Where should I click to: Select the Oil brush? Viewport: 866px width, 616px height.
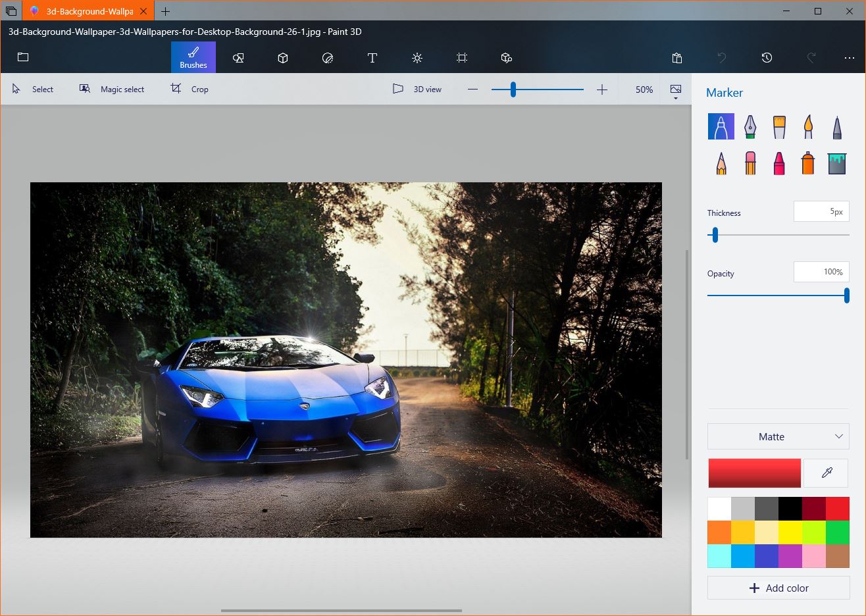tap(779, 126)
